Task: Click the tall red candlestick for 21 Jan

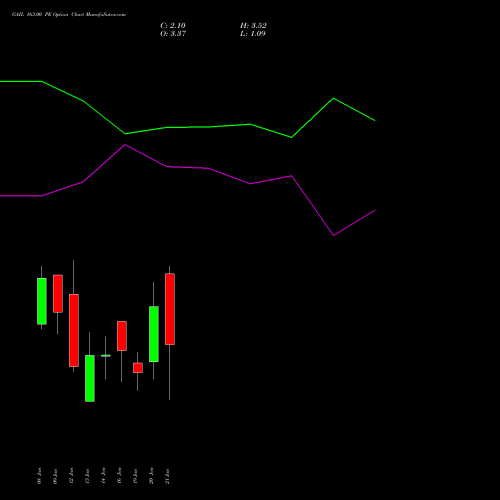Action: [170, 309]
